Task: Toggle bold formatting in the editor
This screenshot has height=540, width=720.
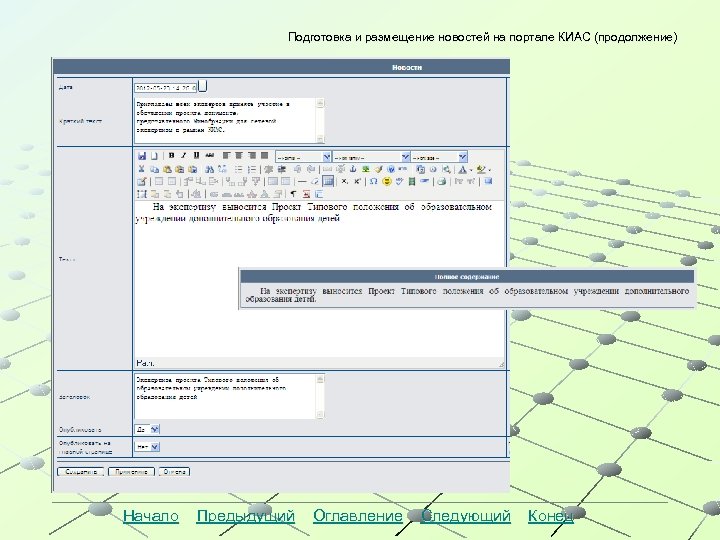Action: pos(171,155)
